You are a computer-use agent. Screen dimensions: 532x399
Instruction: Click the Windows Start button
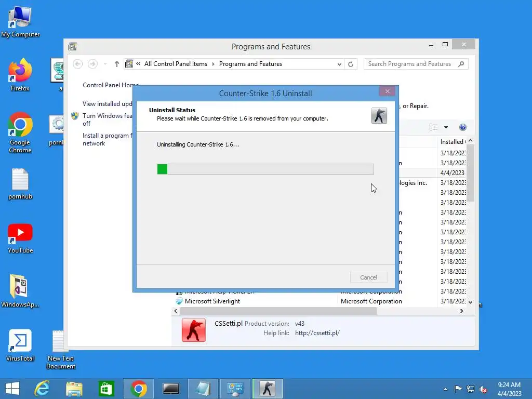(x=12, y=389)
